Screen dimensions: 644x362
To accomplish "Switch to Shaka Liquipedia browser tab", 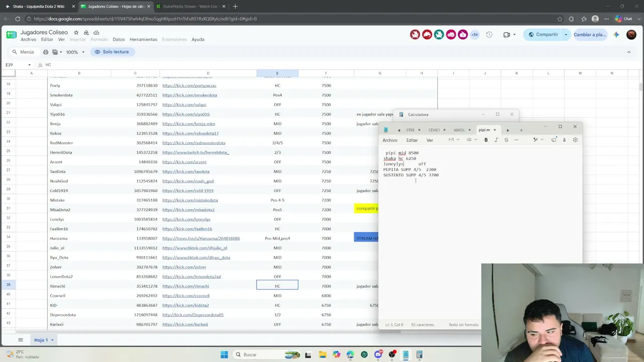I will 39,7.
